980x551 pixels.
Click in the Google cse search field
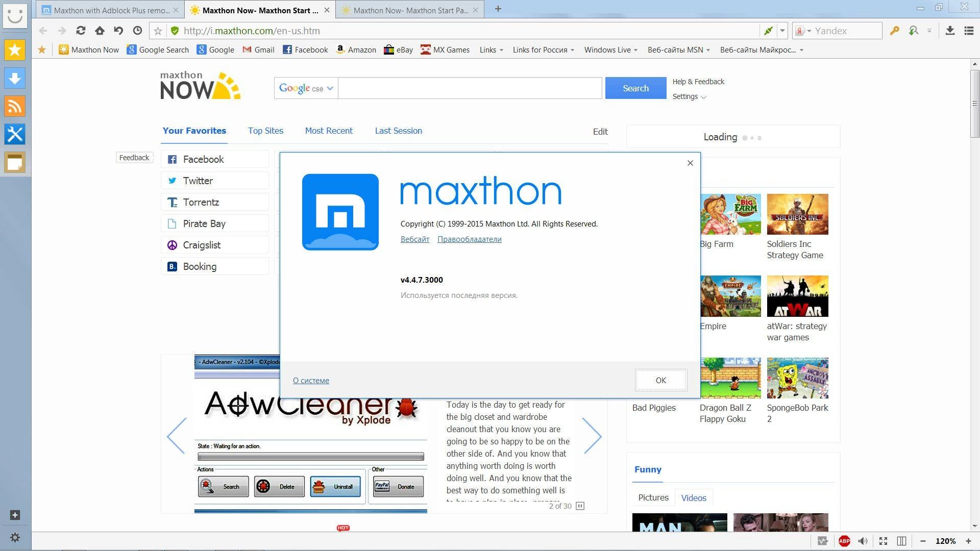tap(470, 88)
